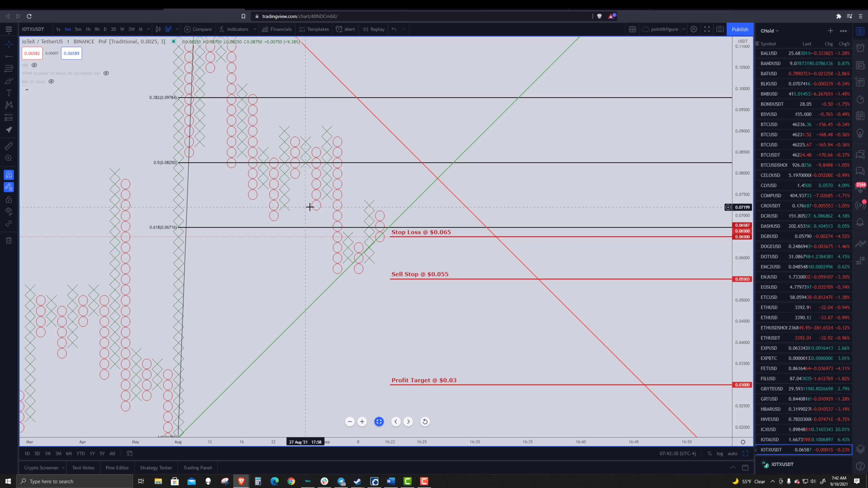This screenshot has width=868, height=488.
Task: Open the Indicators dialog
Action: tap(234, 29)
